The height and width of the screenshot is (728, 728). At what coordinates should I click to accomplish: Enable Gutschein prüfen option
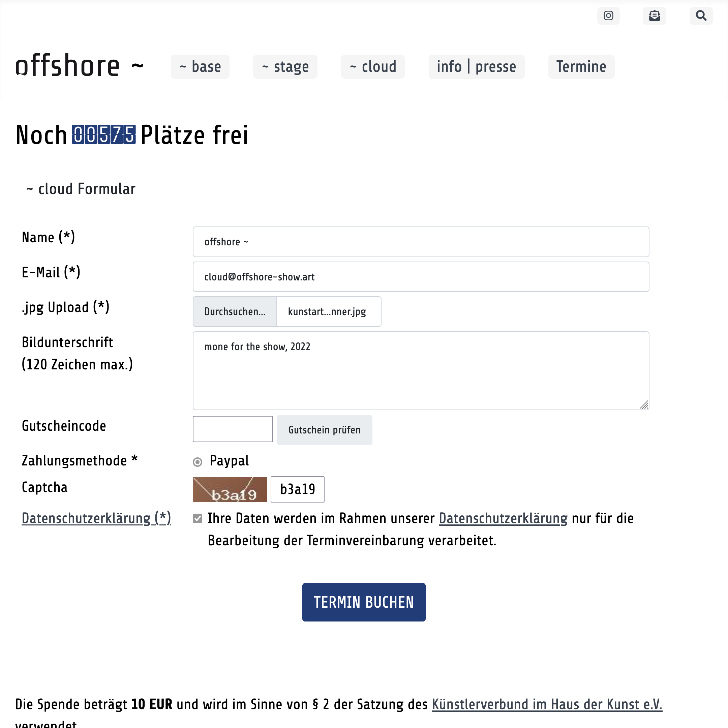[x=324, y=429]
